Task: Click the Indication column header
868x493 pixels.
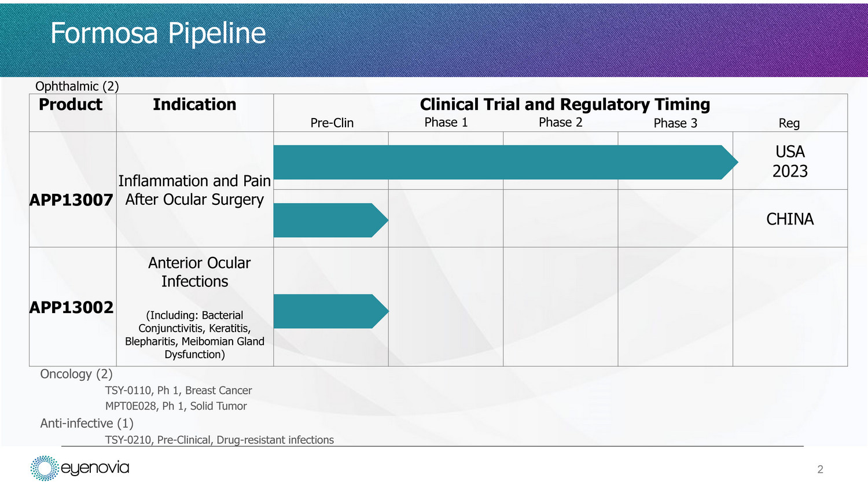Action: 194,105
